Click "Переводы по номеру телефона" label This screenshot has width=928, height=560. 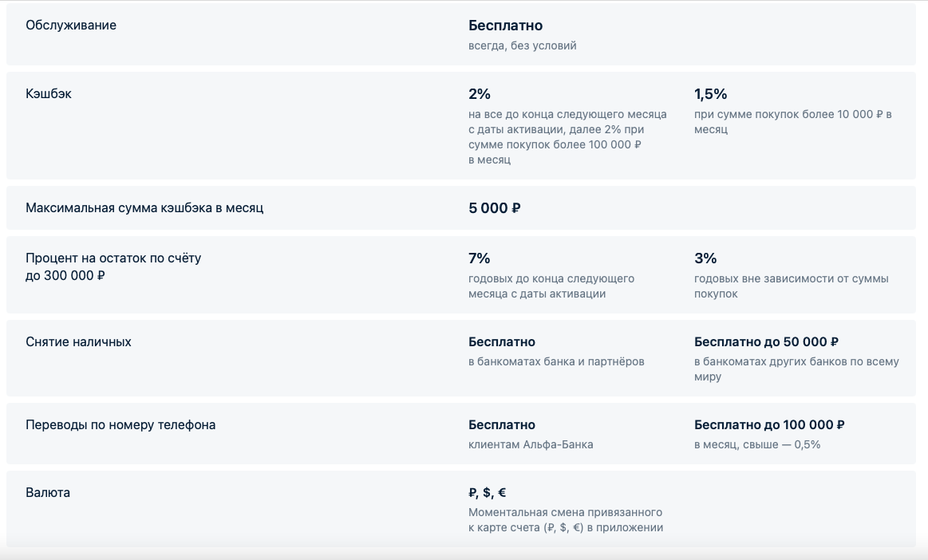[x=120, y=425]
